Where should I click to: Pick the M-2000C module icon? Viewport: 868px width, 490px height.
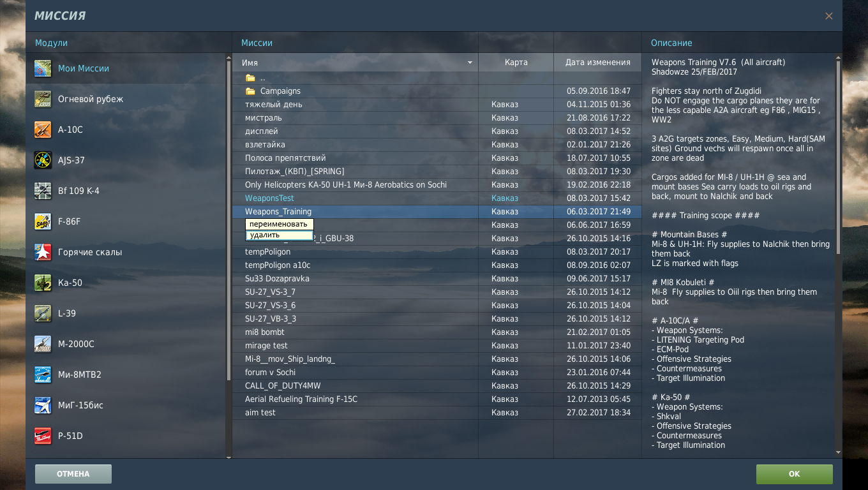click(x=43, y=344)
